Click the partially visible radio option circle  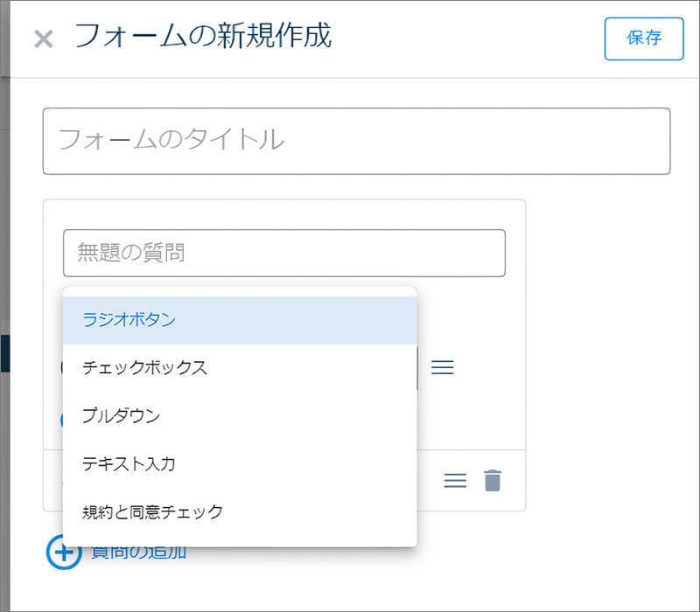pos(62,366)
